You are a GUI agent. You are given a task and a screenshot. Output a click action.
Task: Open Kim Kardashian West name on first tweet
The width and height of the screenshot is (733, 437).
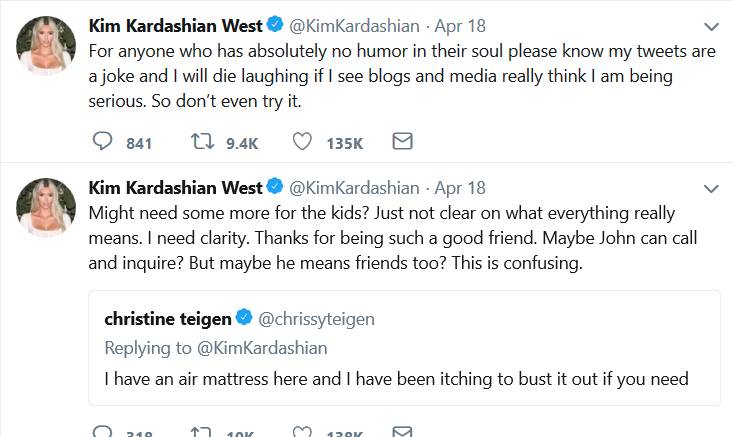pos(175,24)
